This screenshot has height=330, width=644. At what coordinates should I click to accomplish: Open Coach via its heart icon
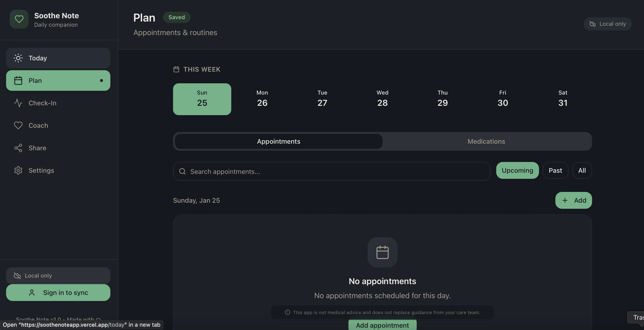point(18,125)
